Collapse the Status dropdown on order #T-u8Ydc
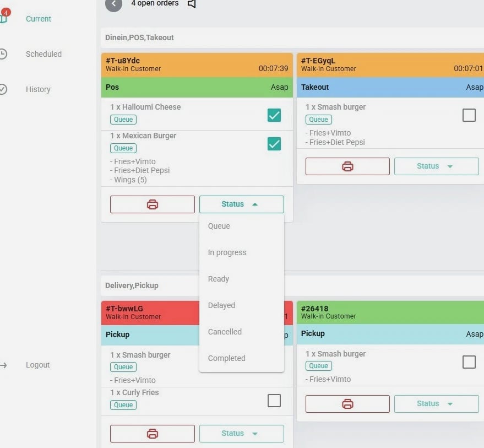 pos(241,204)
